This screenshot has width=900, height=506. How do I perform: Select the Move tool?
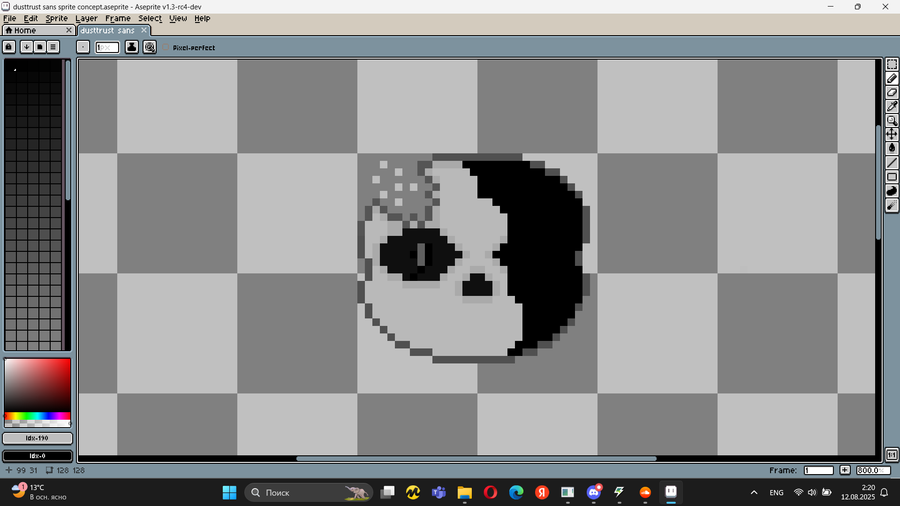pos(891,134)
